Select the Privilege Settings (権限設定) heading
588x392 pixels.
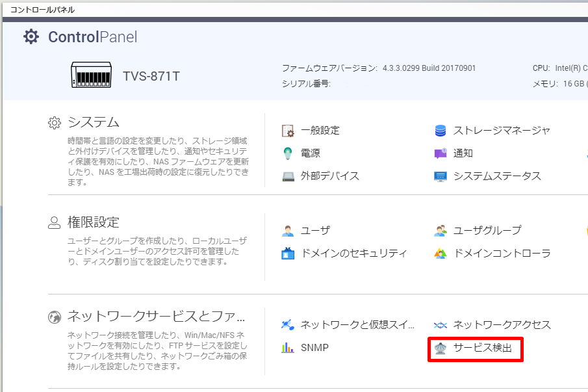click(94, 222)
